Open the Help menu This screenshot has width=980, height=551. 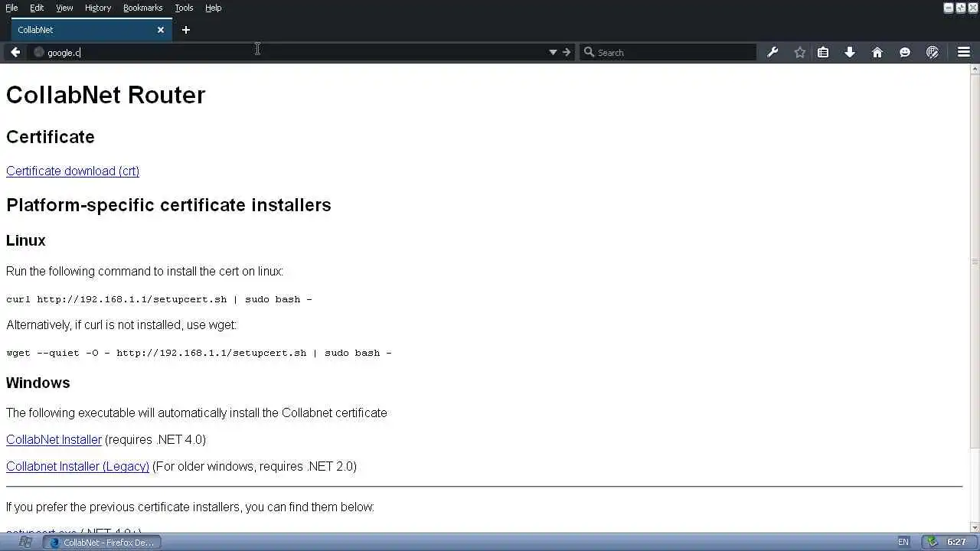[x=213, y=8]
